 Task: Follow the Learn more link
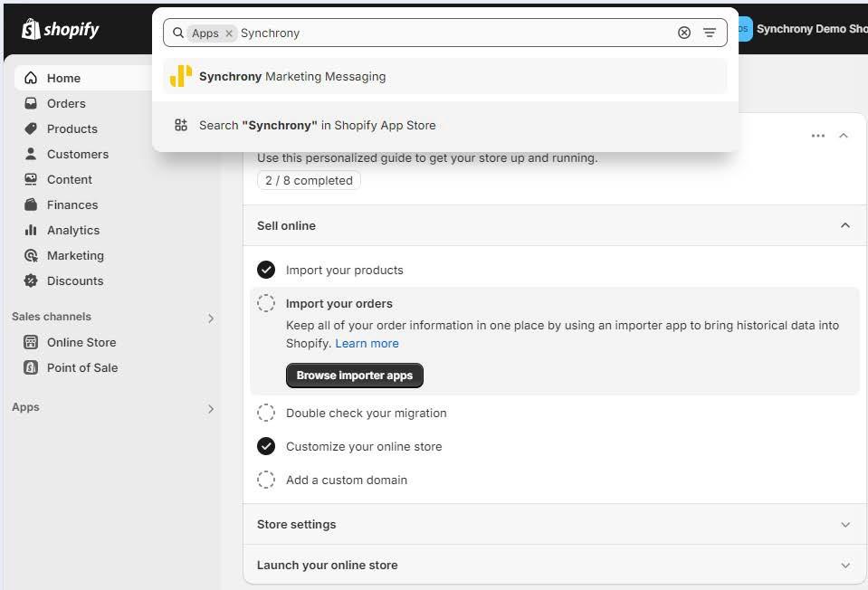[x=367, y=343]
